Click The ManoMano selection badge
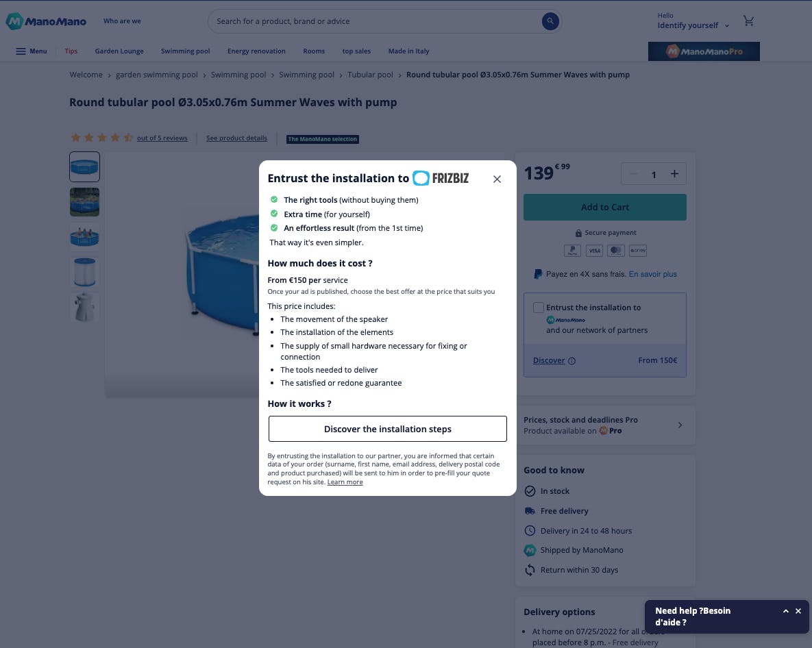812x648 pixels. click(x=323, y=138)
